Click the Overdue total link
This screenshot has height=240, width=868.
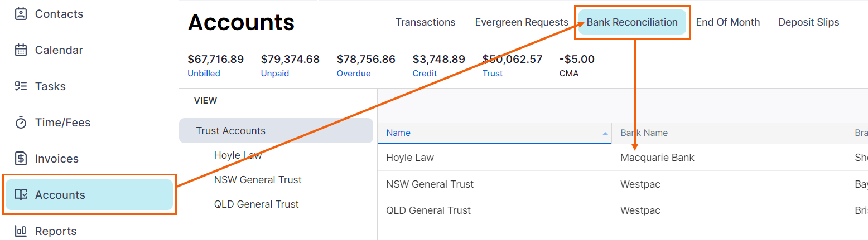[353, 74]
